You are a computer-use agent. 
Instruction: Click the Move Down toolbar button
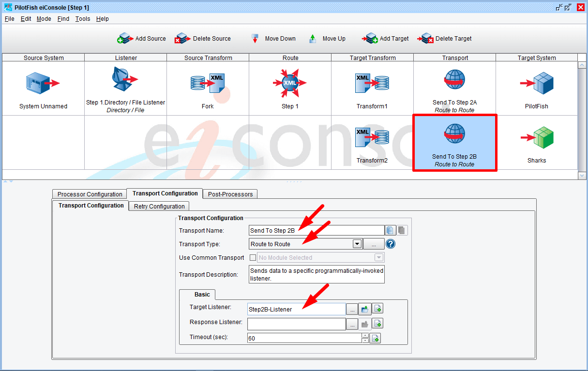(273, 39)
